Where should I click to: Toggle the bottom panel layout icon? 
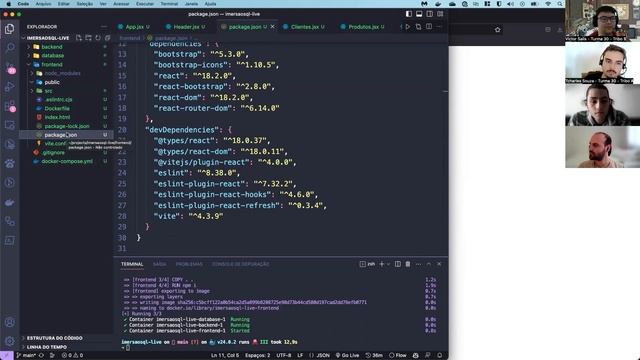pyautogui.click(x=419, y=14)
